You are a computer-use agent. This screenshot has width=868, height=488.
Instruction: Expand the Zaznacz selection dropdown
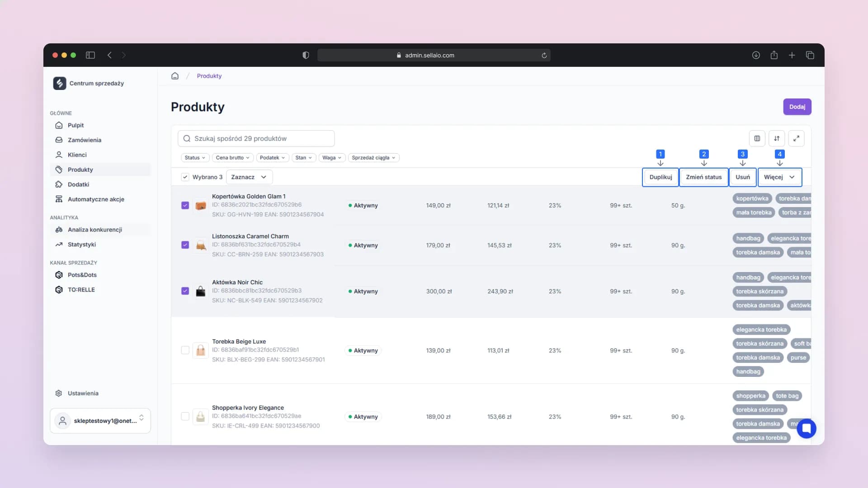(x=249, y=177)
